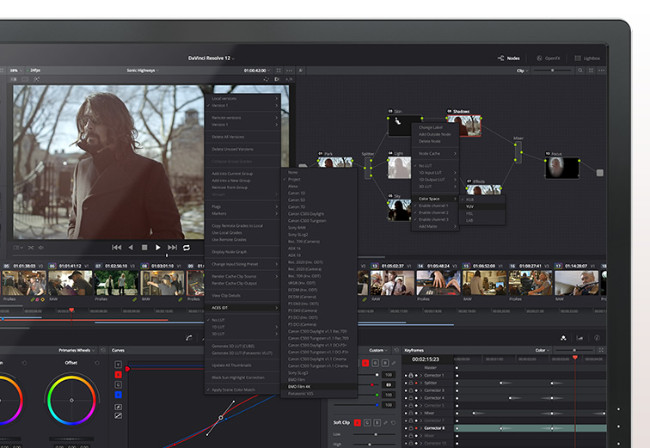
Task: Toggle lock on Splitter keyframe track
Action: pyautogui.click(x=411, y=383)
